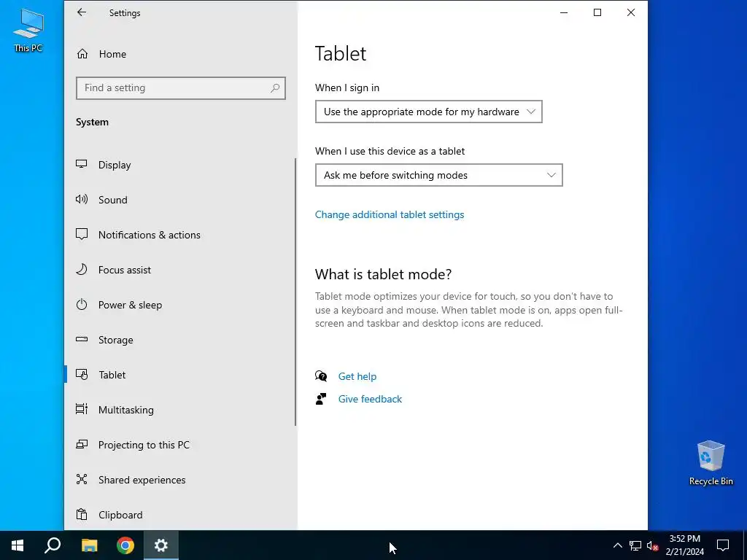747x560 pixels.
Task: Select the Recycle Bin desktop icon
Action: [x=711, y=463]
